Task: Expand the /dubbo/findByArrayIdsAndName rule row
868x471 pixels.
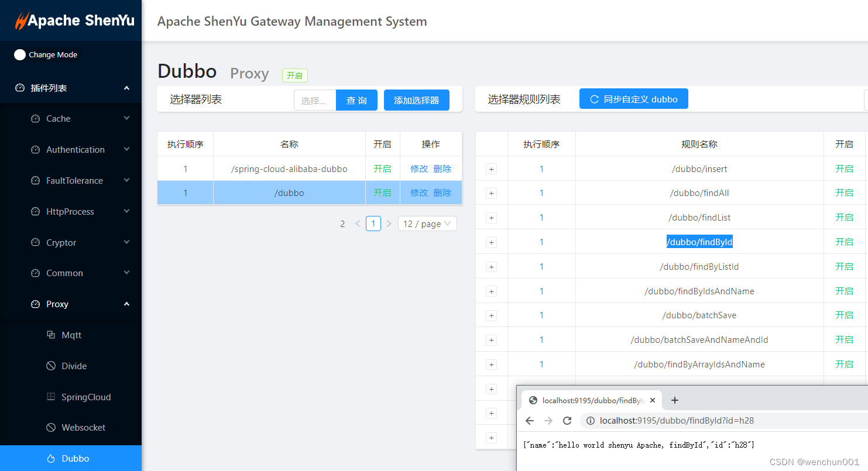Action: click(491, 365)
